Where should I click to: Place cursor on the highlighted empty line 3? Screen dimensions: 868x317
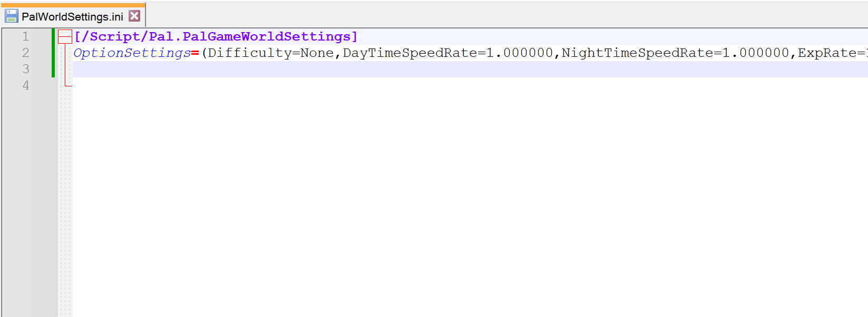tap(422, 70)
